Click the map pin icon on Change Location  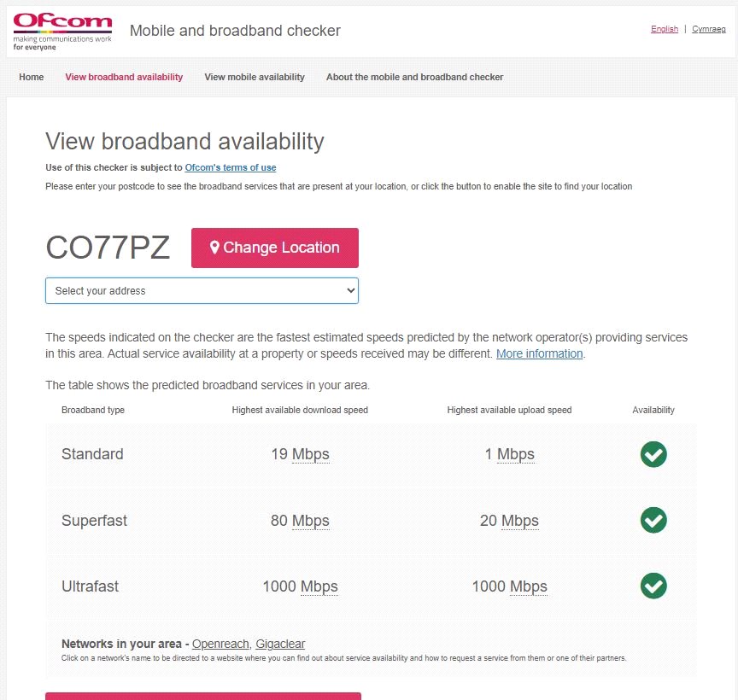[x=214, y=248]
